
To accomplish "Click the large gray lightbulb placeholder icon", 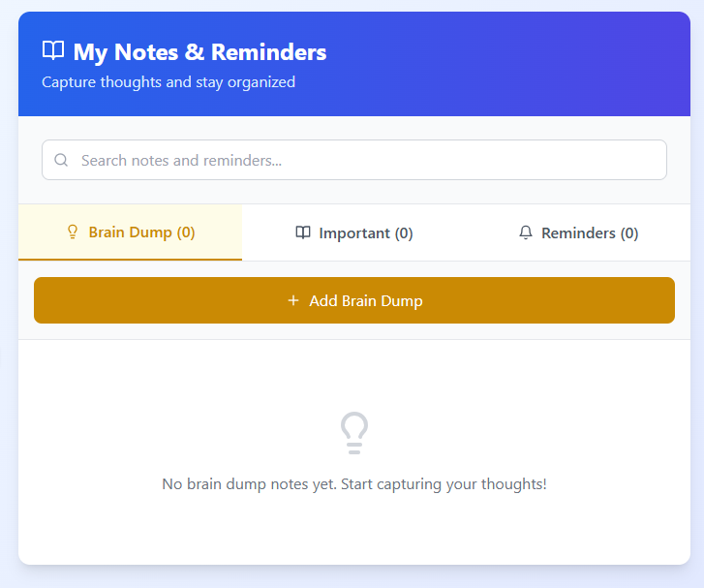I will [354, 433].
